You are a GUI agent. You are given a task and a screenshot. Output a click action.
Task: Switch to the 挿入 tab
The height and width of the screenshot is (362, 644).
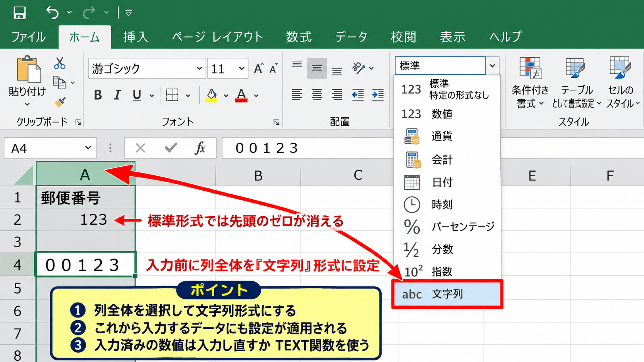(136, 37)
